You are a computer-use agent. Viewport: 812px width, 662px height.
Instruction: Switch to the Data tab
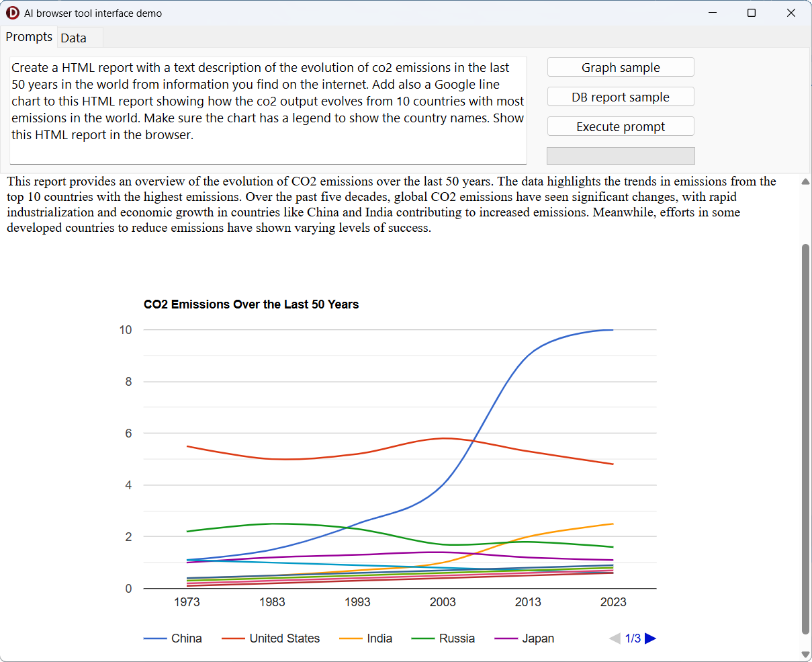[x=74, y=38]
